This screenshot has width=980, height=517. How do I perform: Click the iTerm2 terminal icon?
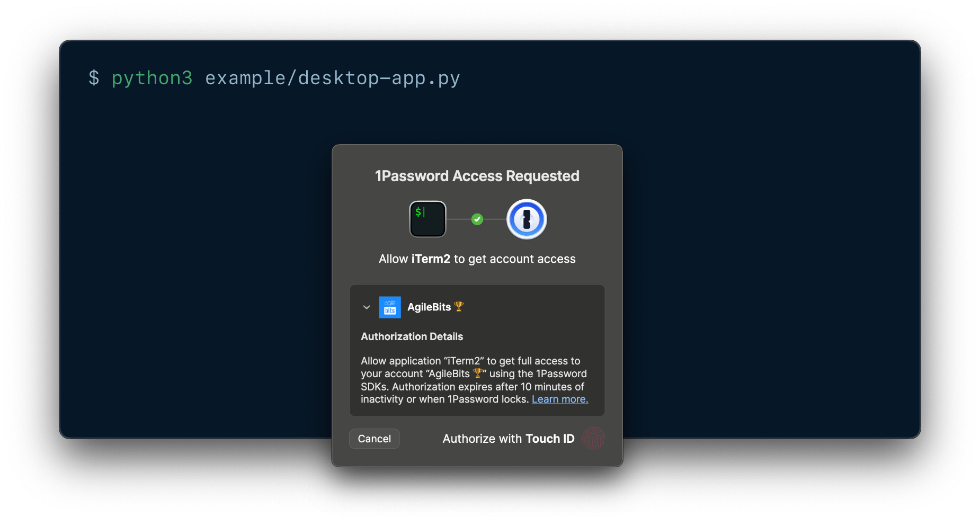(427, 219)
